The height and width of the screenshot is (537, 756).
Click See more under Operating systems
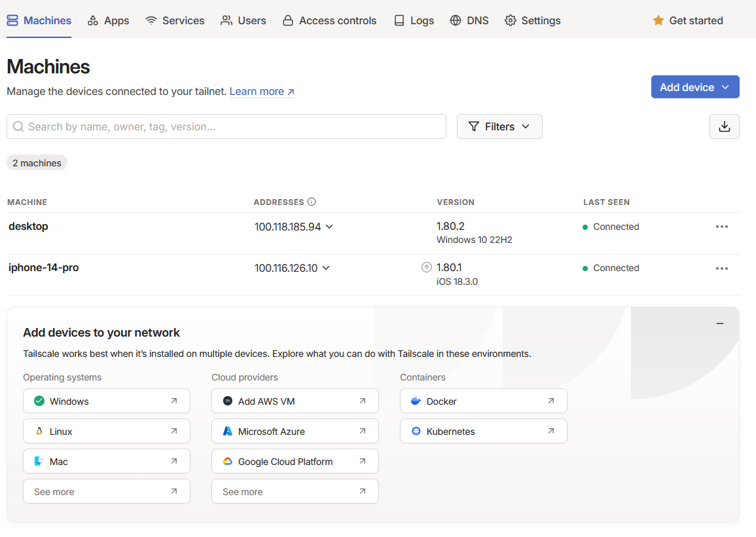point(107,491)
